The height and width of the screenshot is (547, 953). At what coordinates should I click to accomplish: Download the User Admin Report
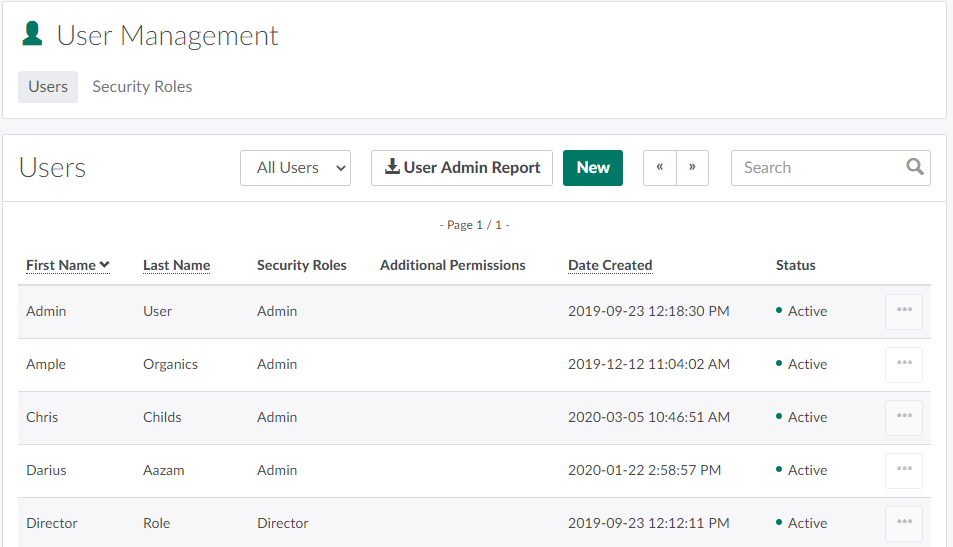(461, 168)
